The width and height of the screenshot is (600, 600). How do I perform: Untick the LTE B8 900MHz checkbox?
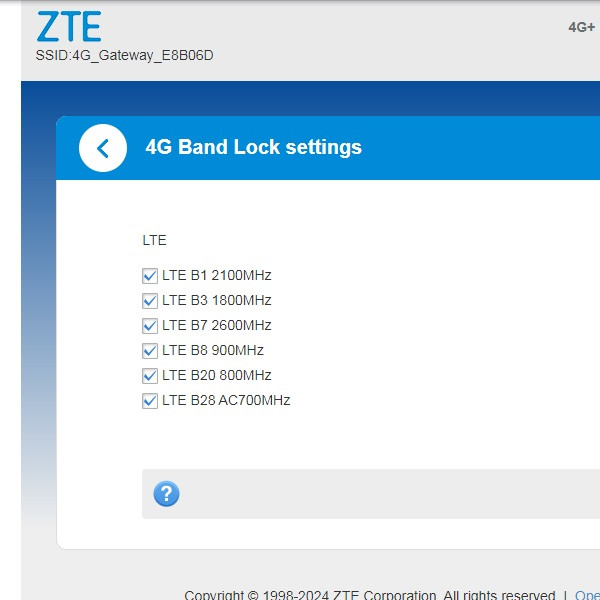[150, 351]
